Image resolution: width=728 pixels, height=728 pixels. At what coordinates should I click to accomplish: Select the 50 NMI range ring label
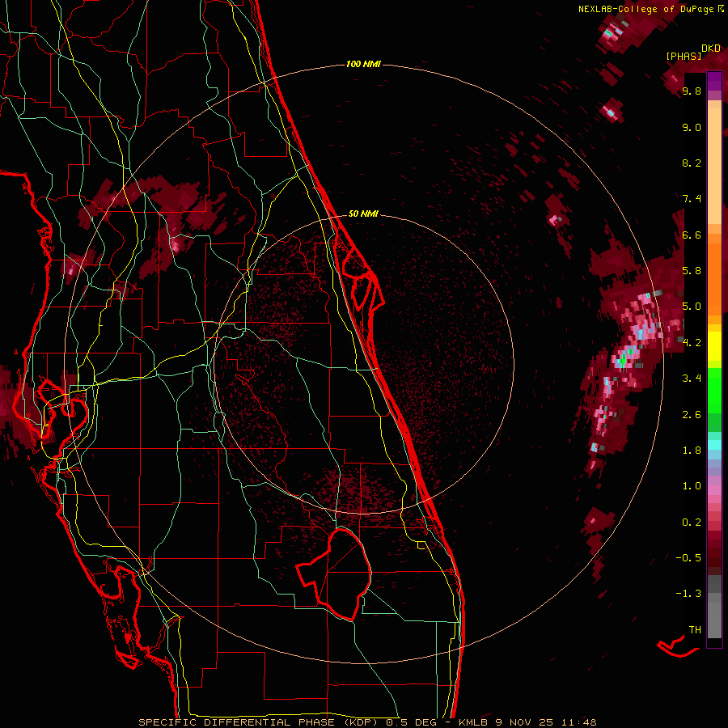363,214
